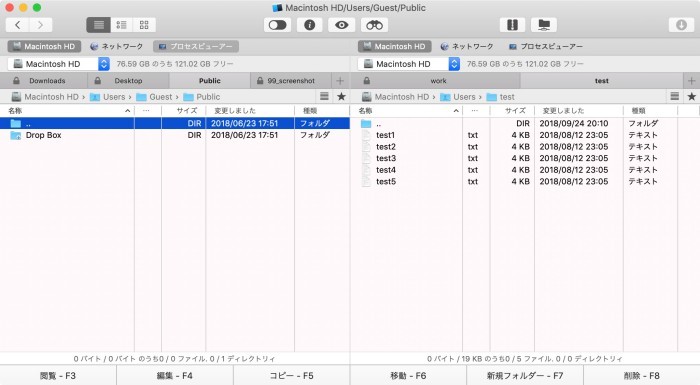
Task: Click Users in right pane breadcrumb
Action: pyautogui.click(x=458, y=97)
